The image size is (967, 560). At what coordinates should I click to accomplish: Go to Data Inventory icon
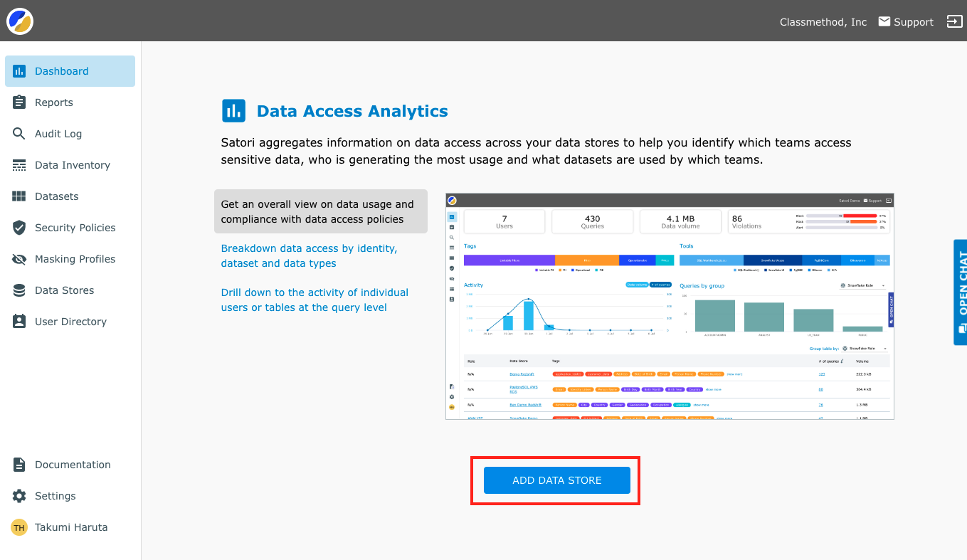(x=19, y=165)
